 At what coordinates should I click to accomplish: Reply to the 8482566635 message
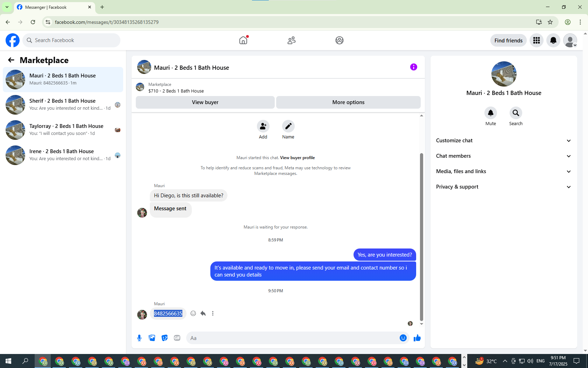(x=203, y=313)
